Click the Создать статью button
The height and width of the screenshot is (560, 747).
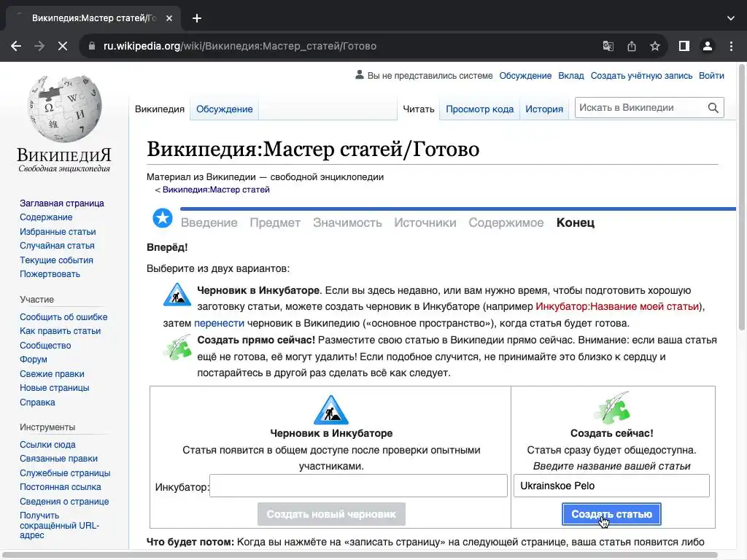tap(612, 514)
